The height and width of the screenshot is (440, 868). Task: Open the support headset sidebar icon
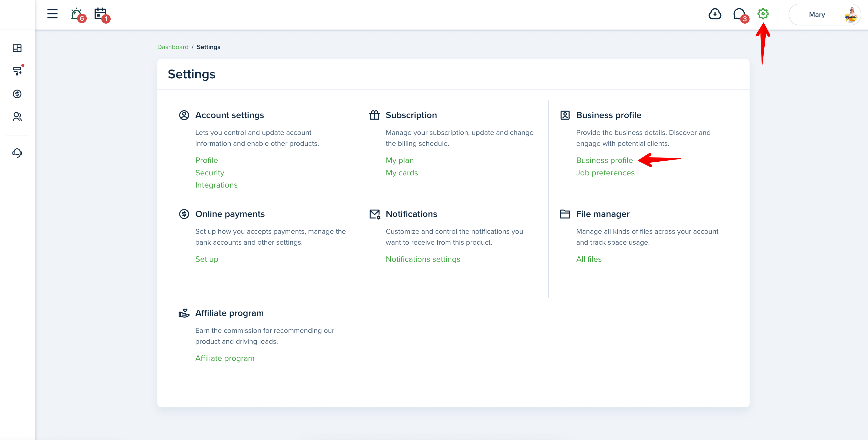click(x=17, y=153)
